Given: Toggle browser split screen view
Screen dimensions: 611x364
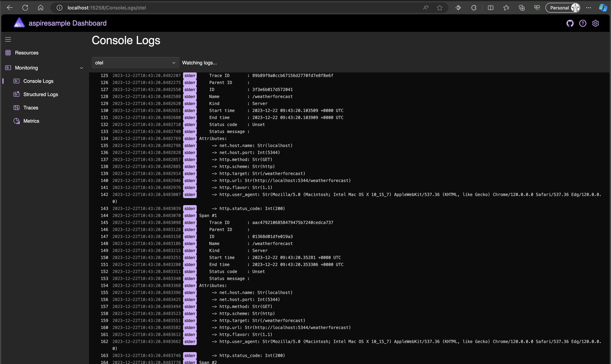Looking at the screenshot, I should pyautogui.click(x=490, y=8).
